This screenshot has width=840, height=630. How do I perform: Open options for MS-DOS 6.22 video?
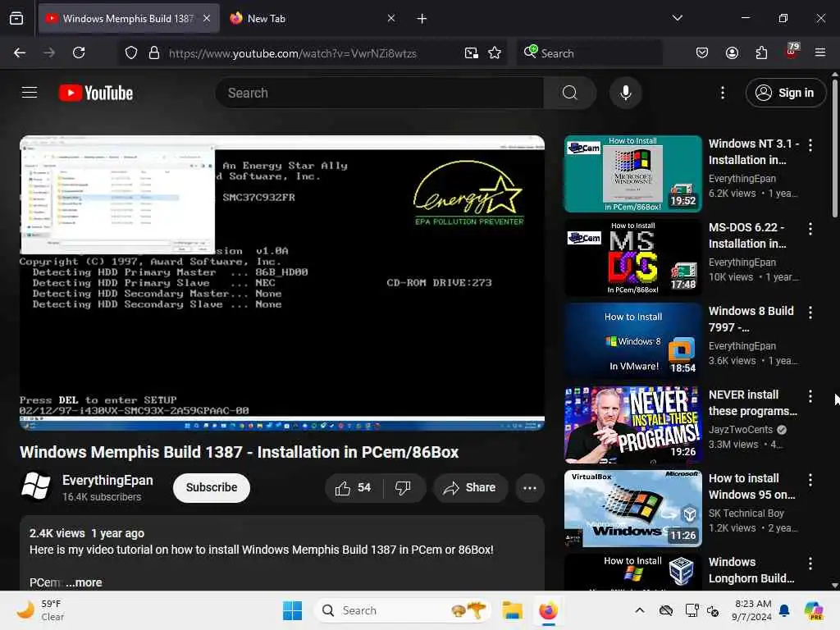[810, 229]
